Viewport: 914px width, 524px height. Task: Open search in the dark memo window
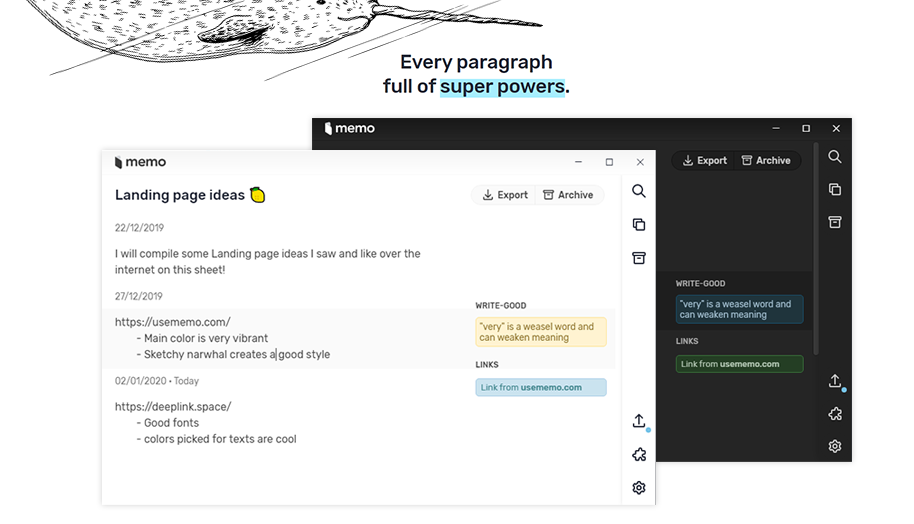[835, 157]
